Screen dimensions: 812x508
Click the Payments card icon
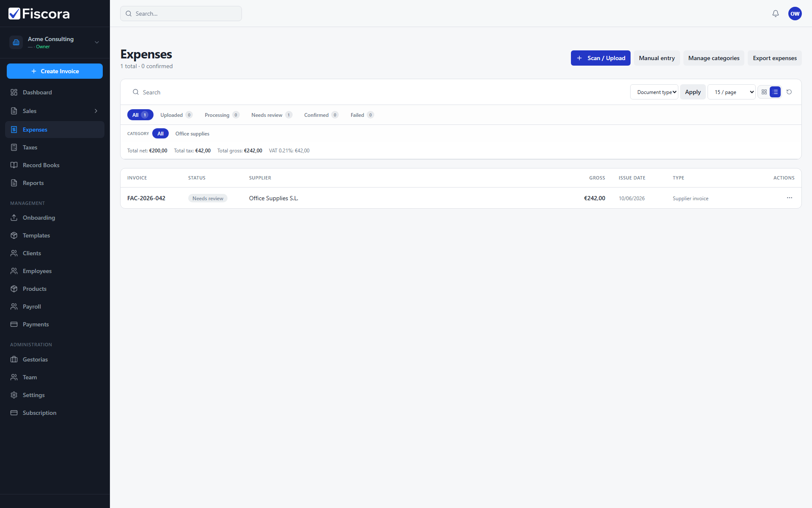[x=14, y=324]
